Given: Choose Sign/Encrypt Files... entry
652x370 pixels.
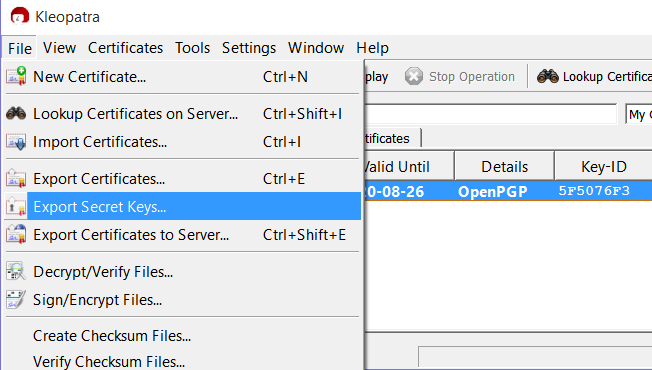Looking at the screenshot, I should click(x=183, y=299).
